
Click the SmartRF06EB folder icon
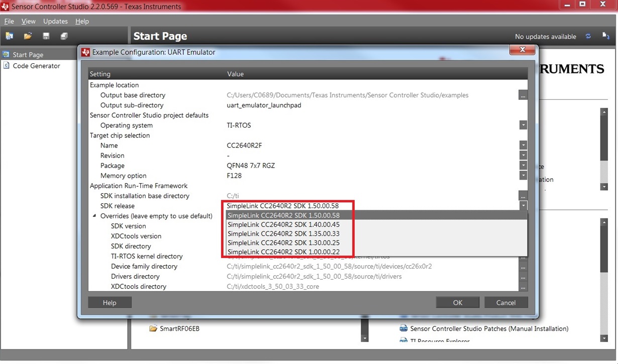tap(153, 328)
